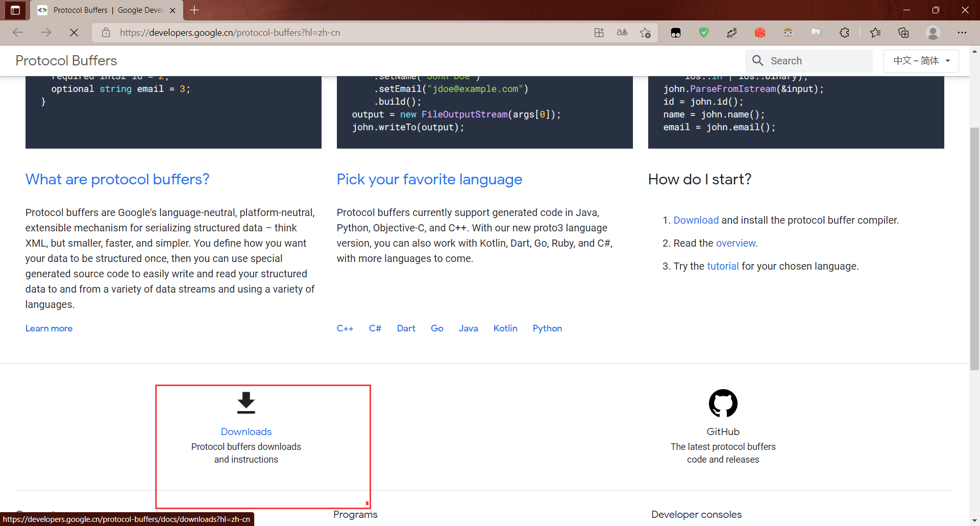Click the scrollbar down arrow
Screen dimensions: 980x526
point(974,521)
